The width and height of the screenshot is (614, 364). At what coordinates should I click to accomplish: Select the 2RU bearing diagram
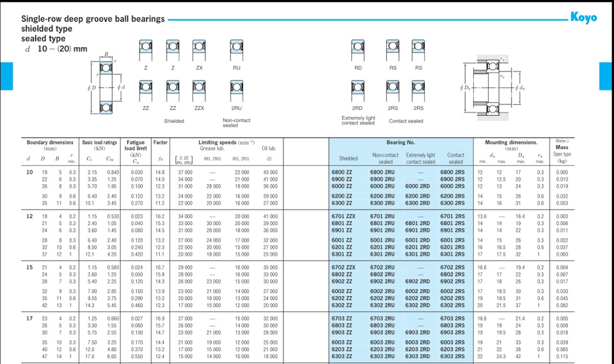tap(237, 90)
